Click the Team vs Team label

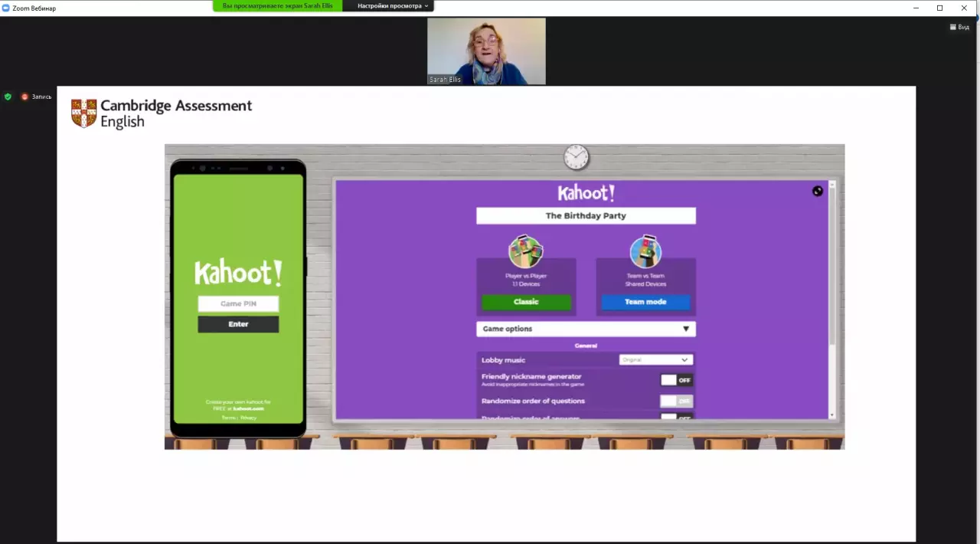(x=645, y=276)
